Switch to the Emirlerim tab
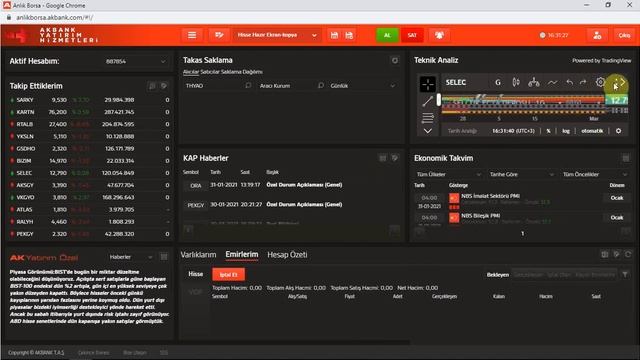640x360 pixels. point(242,255)
